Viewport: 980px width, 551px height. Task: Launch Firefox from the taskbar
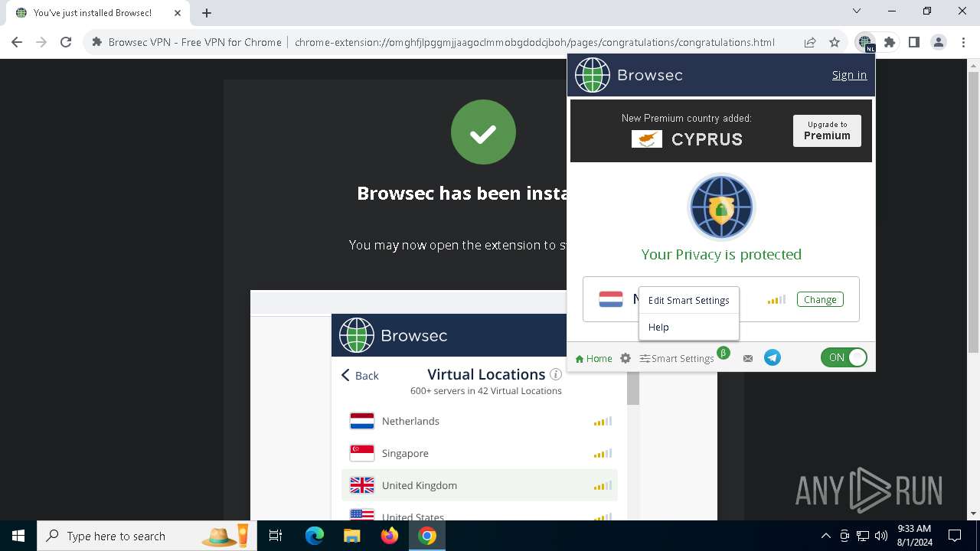click(x=389, y=536)
